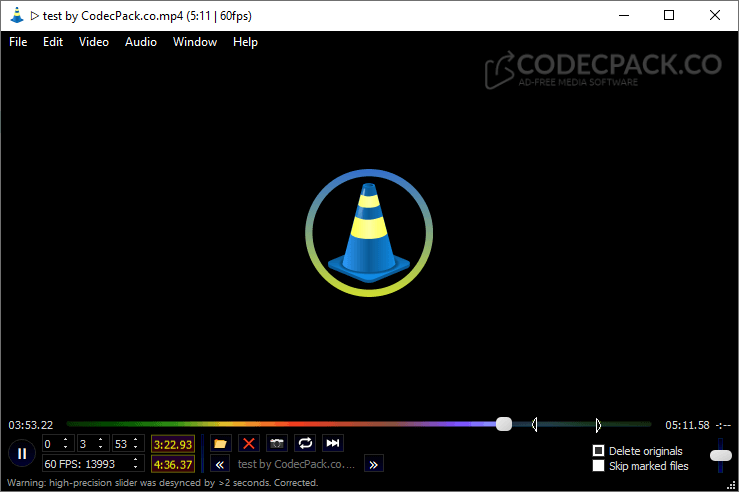Click the file name label test by CodecPack.co
Viewport: 739px width, 492px height.
(296, 464)
